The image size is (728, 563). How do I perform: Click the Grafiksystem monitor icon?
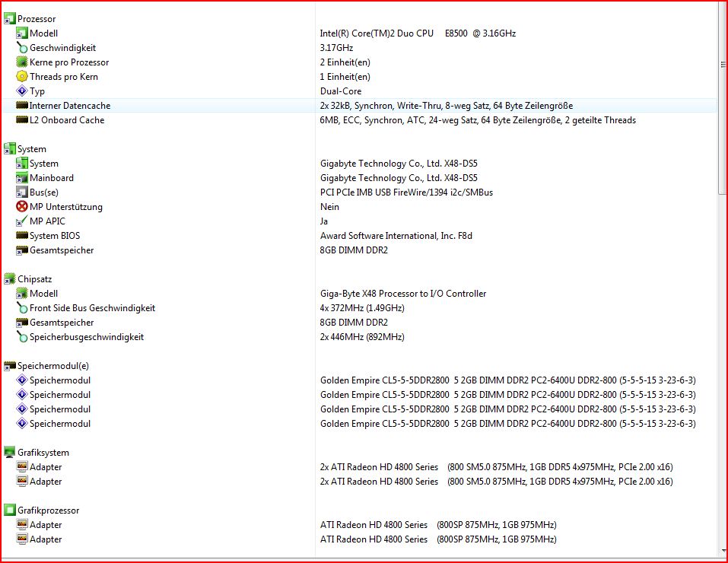click(9, 452)
